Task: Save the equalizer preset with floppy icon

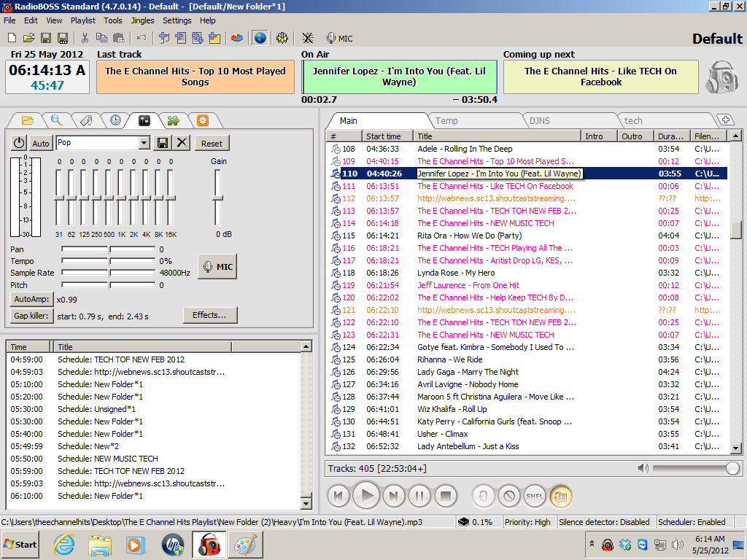Action: (163, 143)
